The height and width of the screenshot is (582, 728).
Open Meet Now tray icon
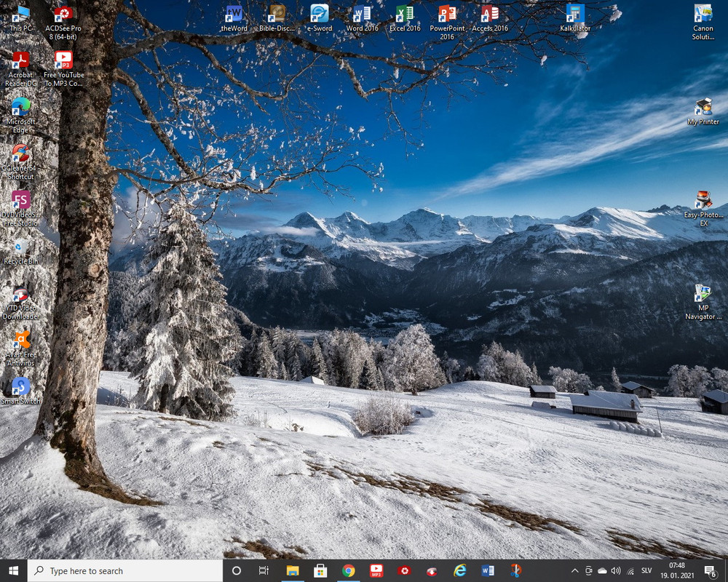(589, 571)
